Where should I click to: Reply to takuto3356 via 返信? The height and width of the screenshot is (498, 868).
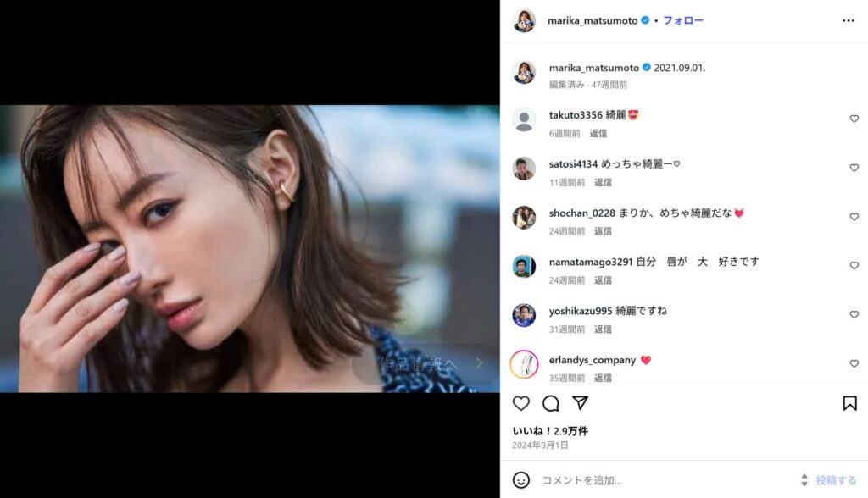598,133
